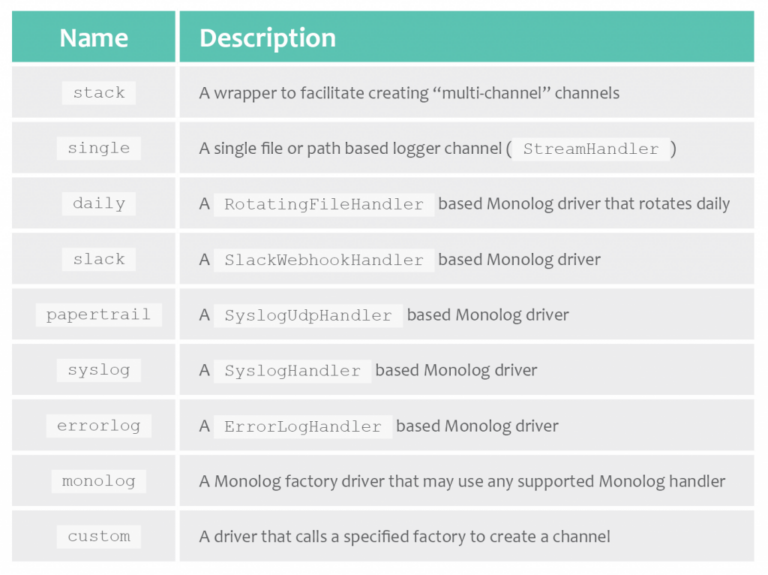Click the daily driver label
Screen dimensions: 768x575
pyautogui.click(x=99, y=203)
